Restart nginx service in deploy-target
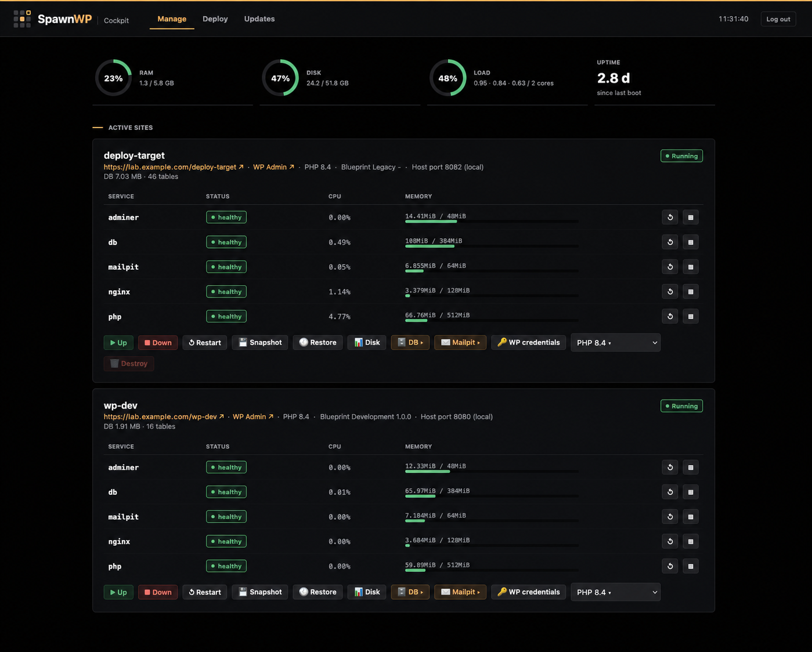Image resolution: width=812 pixels, height=652 pixels. [670, 292]
